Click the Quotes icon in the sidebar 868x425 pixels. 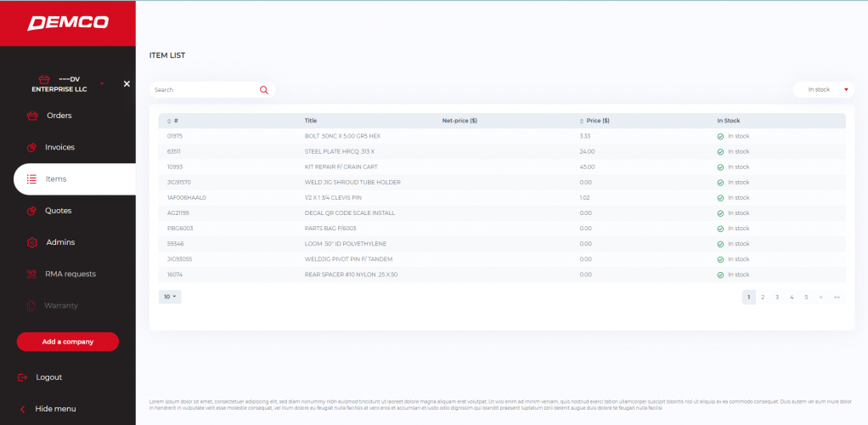click(31, 211)
